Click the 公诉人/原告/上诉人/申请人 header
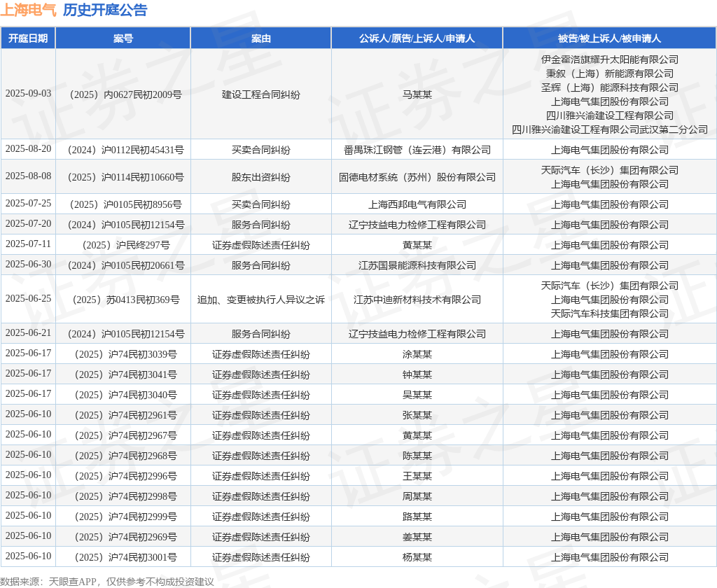The height and width of the screenshot is (588, 717). pyautogui.click(x=417, y=38)
